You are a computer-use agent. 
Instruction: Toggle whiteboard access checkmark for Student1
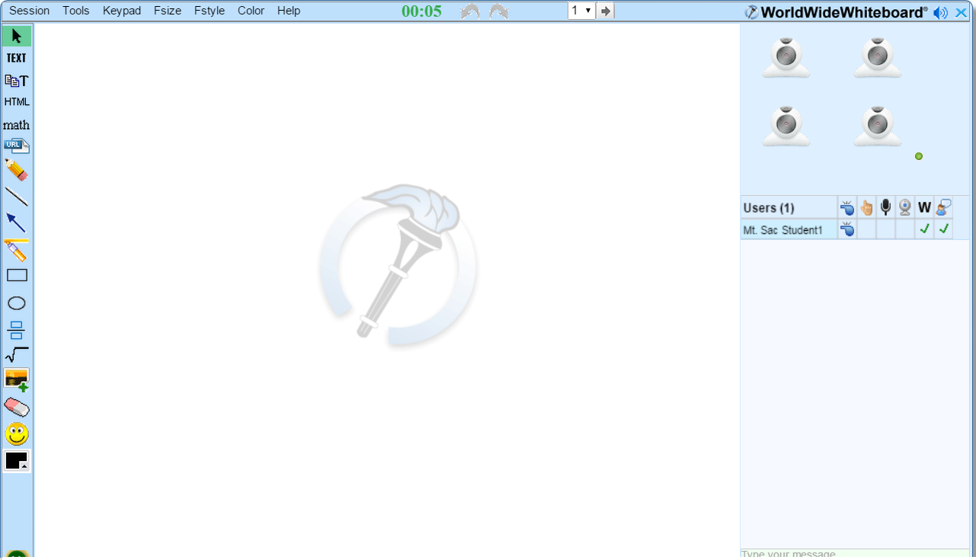click(x=924, y=229)
